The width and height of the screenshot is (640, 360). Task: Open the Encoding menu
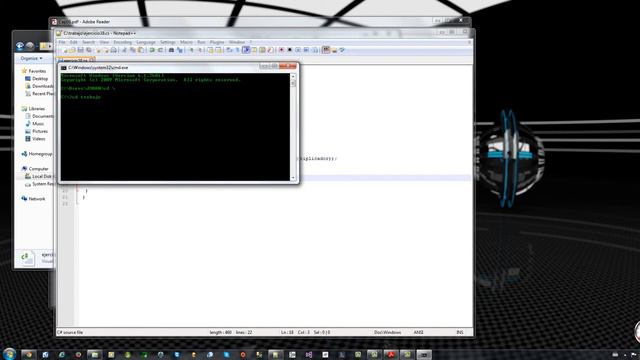[122, 42]
